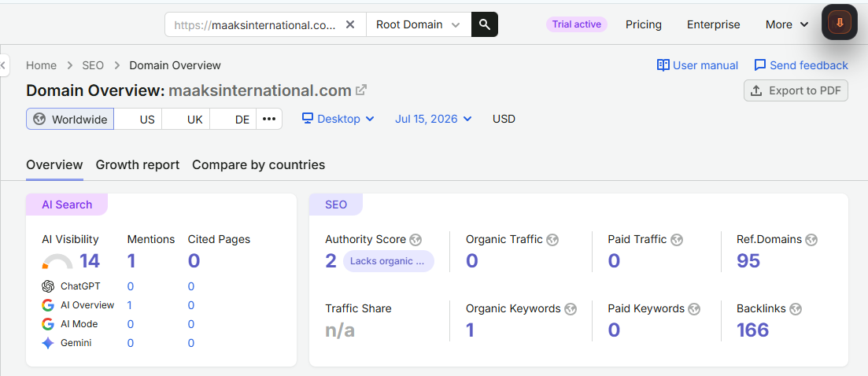Image resolution: width=868 pixels, height=376 pixels.
Task: Click the AI Visibility gauge
Action: [57, 261]
